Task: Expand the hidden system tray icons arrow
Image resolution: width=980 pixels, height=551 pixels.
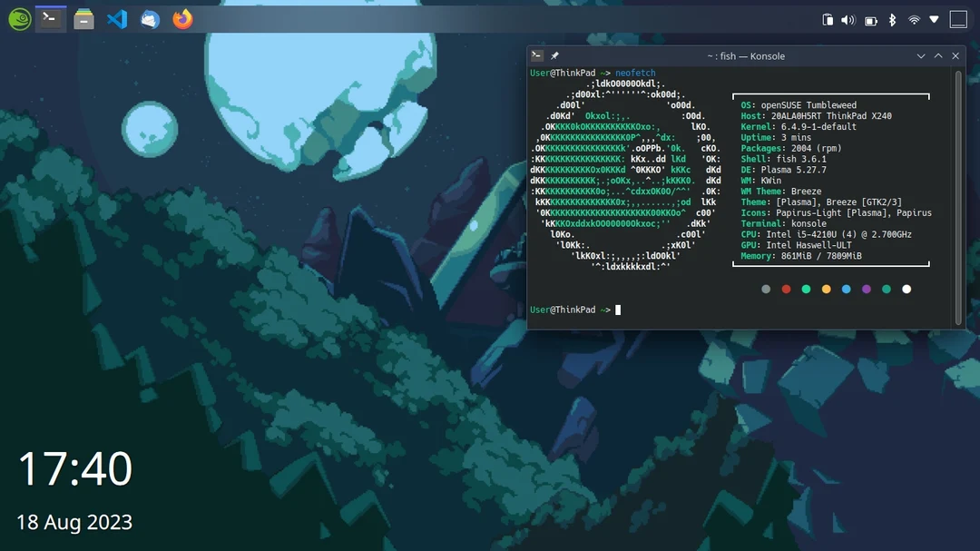Action: 935,18
